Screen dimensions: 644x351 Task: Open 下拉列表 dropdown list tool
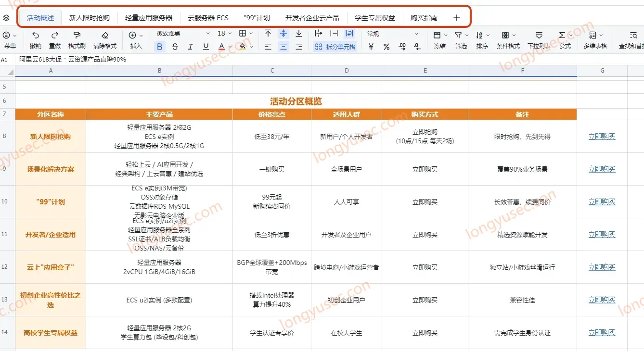pyautogui.click(x=539, y=39)
